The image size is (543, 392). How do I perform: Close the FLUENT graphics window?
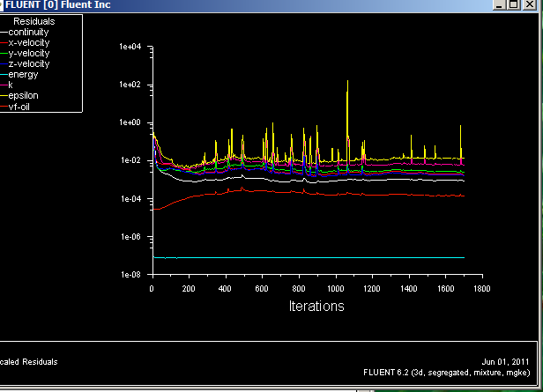(531, 5)
